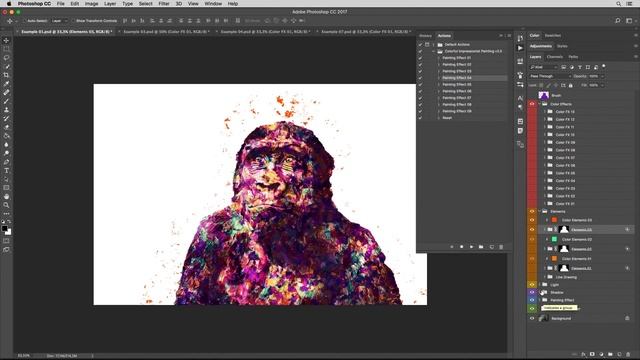This screenshot has width=640, height=360.
Task: Open the layer filter Kind dropdown
Action: click(x=543, y=67)
